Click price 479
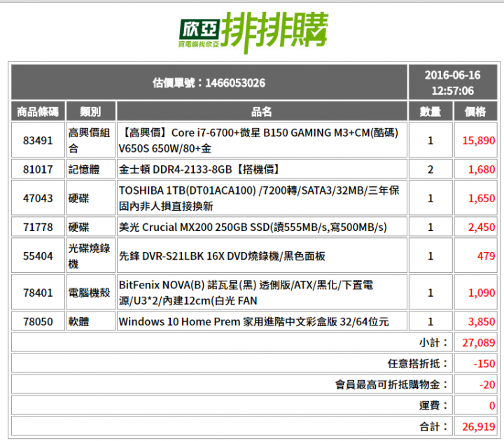This screenshot has width=504, height=441. (486, 256)
